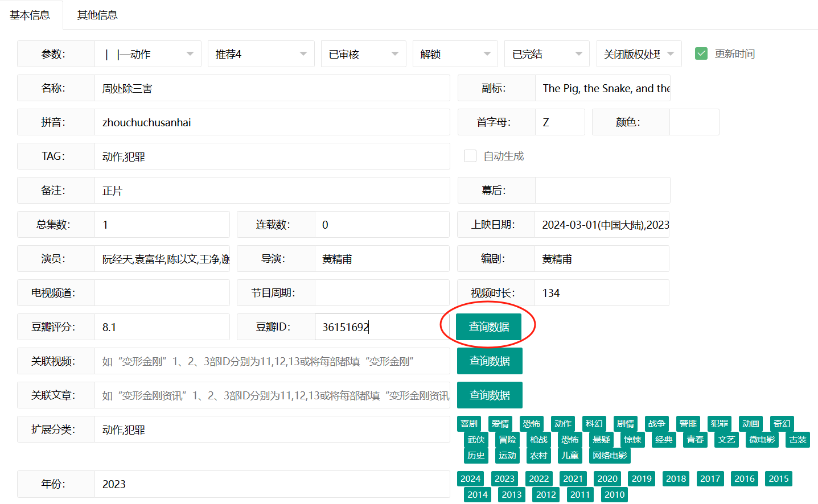This screenshot has height=504, width=818.
Task: Select the 爱情 genre tag
Action: click(500, 424)
